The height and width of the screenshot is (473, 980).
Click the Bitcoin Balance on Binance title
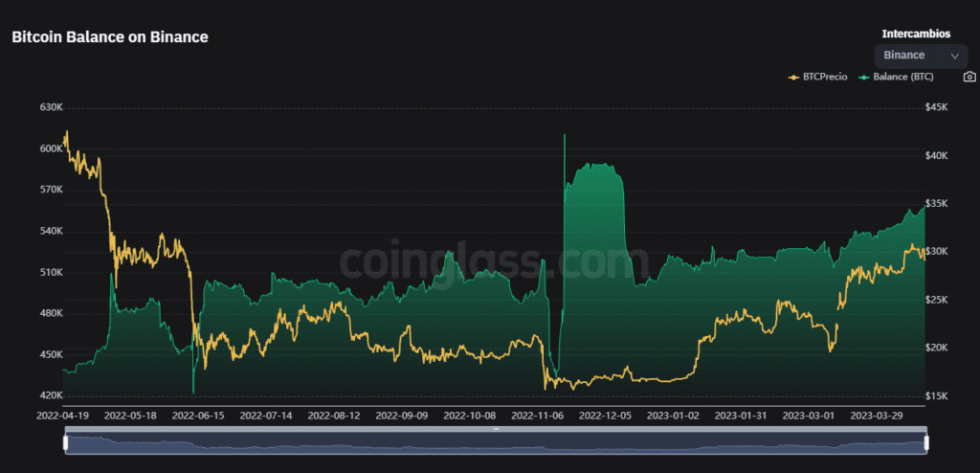pyautogui.click(x=110, y=37)
